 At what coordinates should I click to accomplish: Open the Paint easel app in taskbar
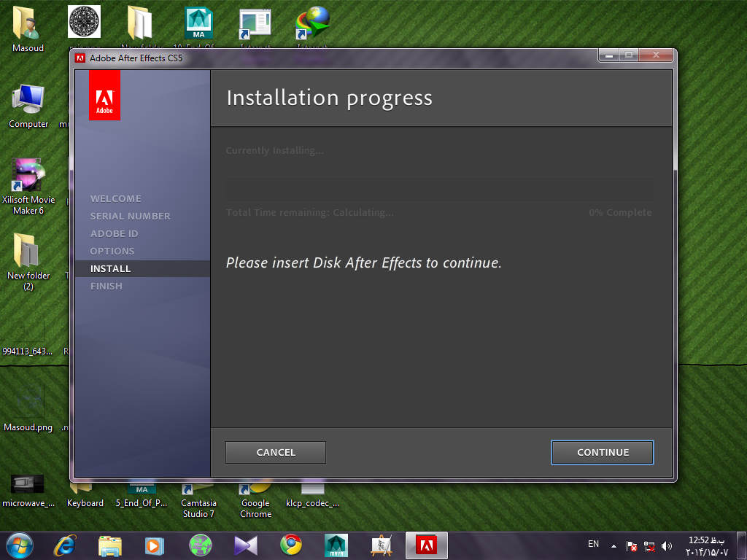click(382, 545)
